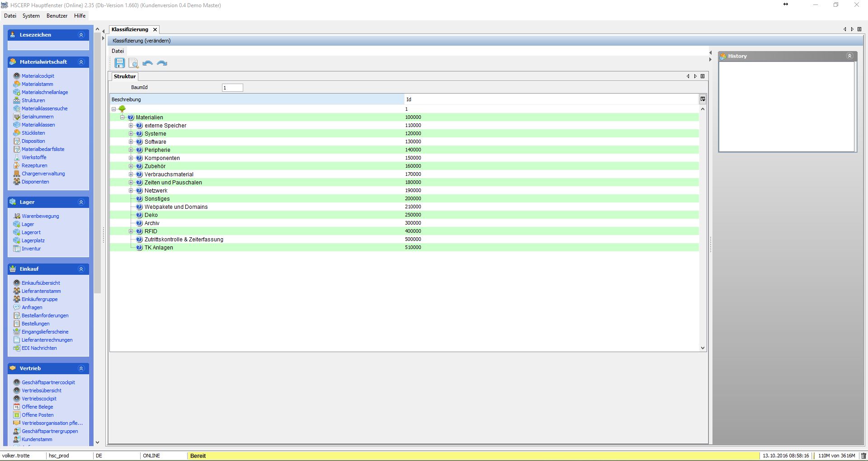Click the redo arrow icon

[x=162, y=63]
